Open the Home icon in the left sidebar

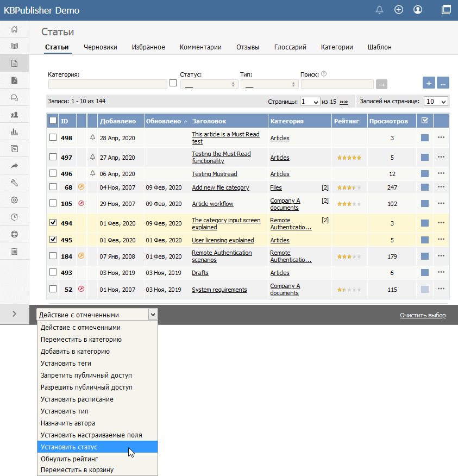click(x=15, y=29)
